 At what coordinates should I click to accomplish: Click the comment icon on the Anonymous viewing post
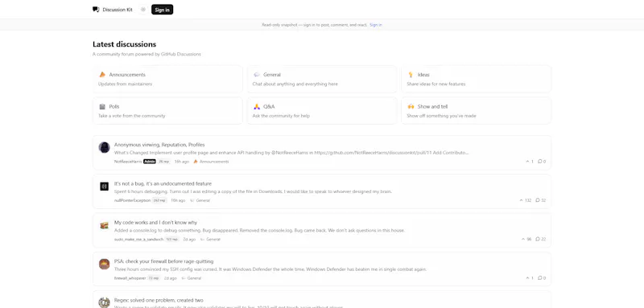coord(539,162)
